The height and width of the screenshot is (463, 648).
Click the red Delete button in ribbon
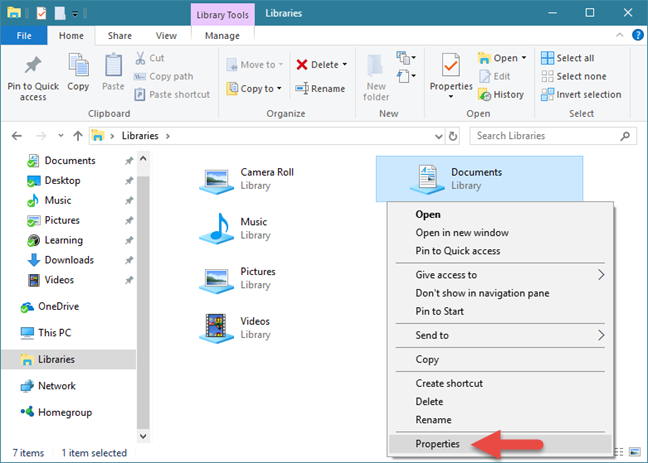(x=317, y=65)
